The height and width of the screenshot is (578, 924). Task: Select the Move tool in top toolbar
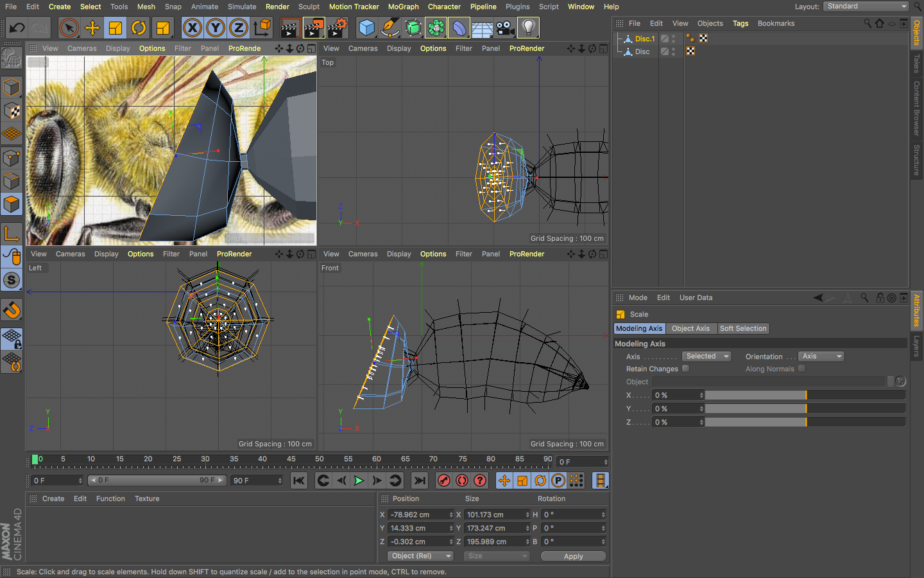(x=92, y=28)
